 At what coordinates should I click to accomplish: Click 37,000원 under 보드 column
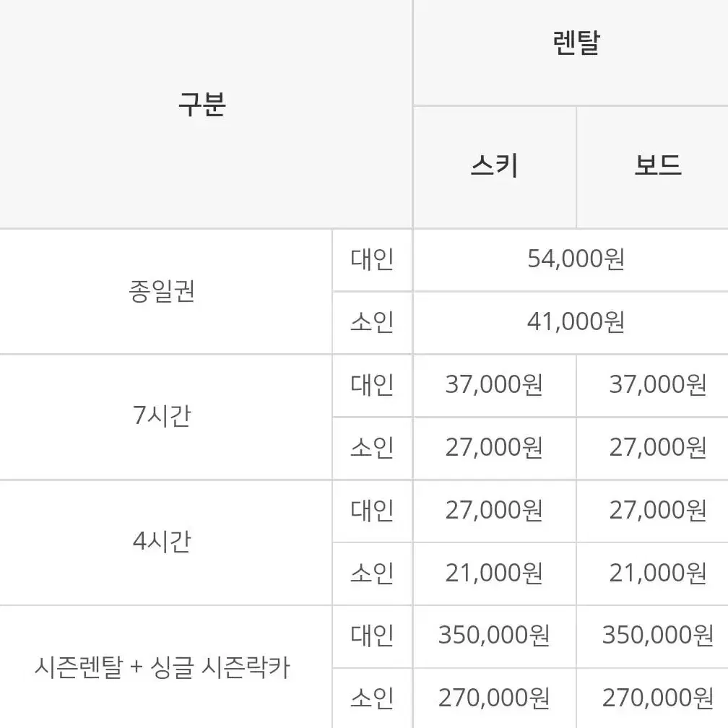tap(658, 384)
